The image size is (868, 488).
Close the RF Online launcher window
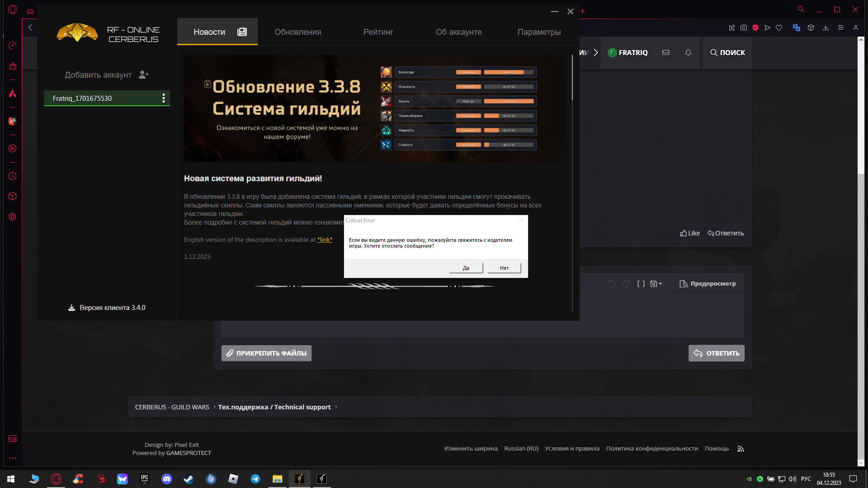click(571, 11)
